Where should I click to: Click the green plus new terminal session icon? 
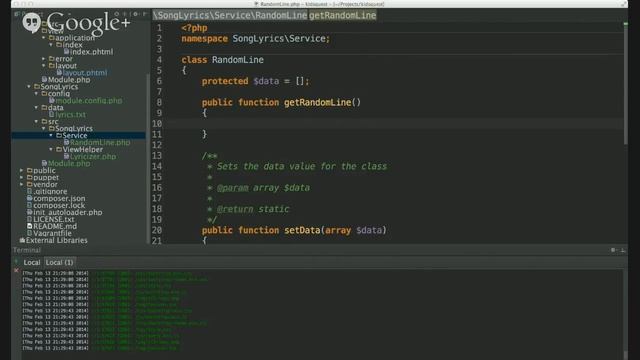pos(16,262)
